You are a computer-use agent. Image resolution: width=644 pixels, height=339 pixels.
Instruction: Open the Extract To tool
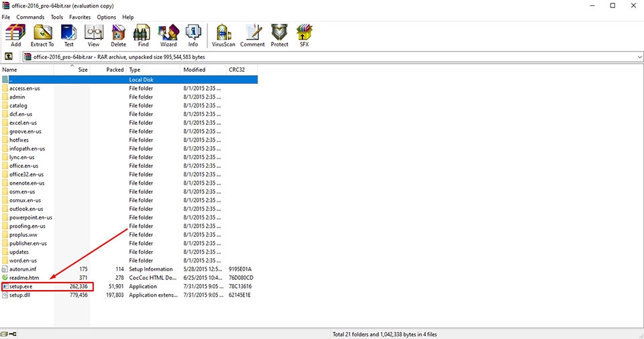pyautogui.click(x=42, y=36)
